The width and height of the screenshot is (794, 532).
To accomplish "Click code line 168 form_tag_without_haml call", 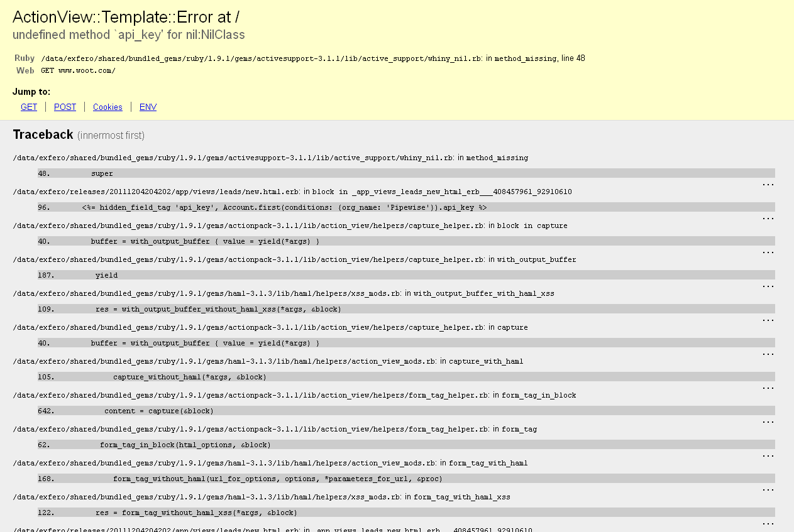I will (x=277, y=479).
